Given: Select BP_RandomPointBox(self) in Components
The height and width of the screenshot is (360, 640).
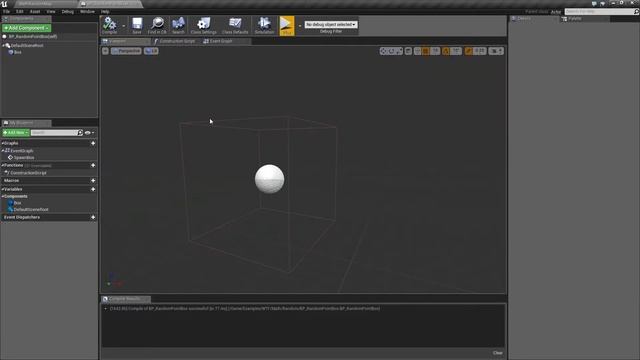Looking at the screenshot, I should [x=32, y=36].
